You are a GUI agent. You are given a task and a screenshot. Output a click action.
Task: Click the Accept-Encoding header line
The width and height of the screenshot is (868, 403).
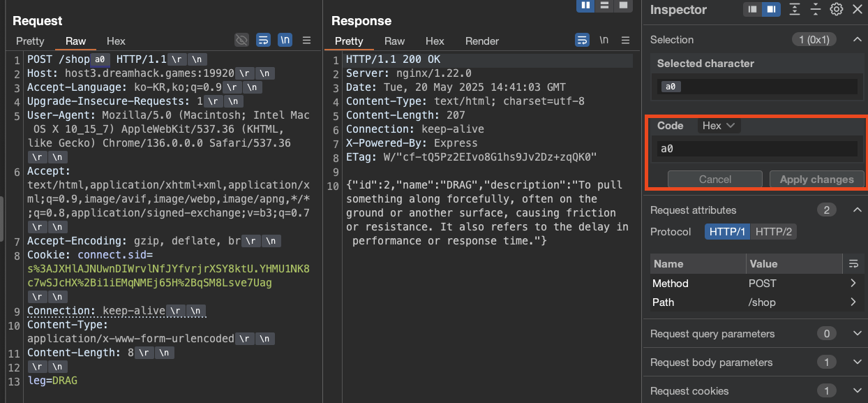154,241
